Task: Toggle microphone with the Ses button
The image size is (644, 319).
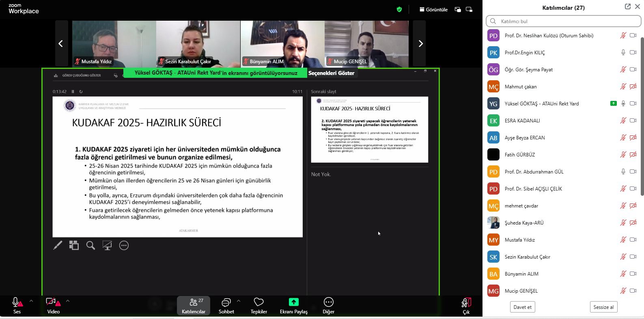Action: tap(17, 305)
